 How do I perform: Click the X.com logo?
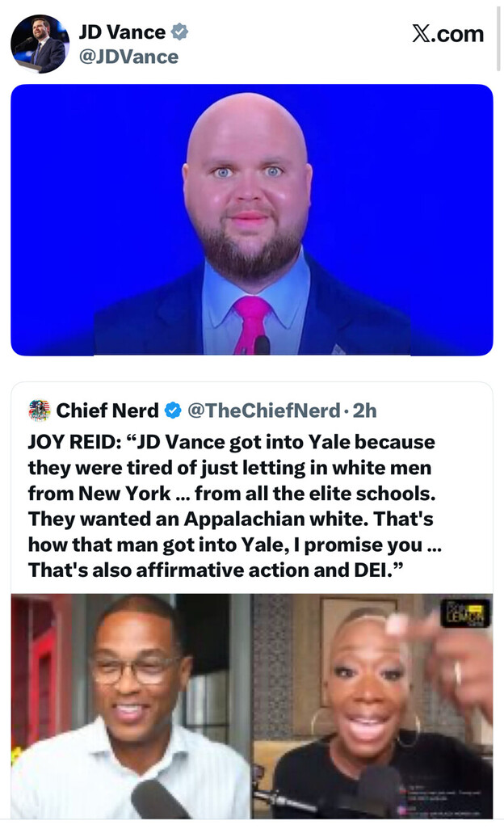coord(448,34)
